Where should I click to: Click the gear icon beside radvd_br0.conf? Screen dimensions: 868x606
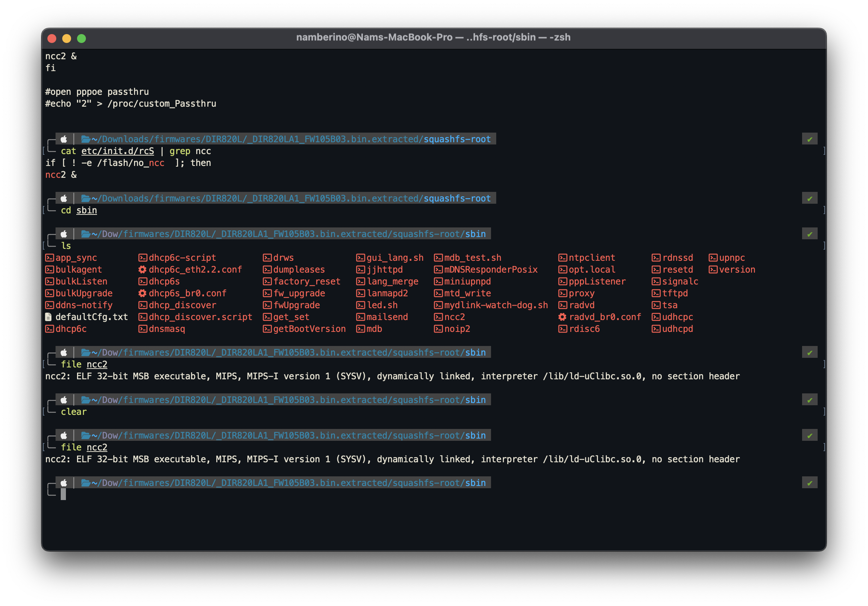(562, 317)
